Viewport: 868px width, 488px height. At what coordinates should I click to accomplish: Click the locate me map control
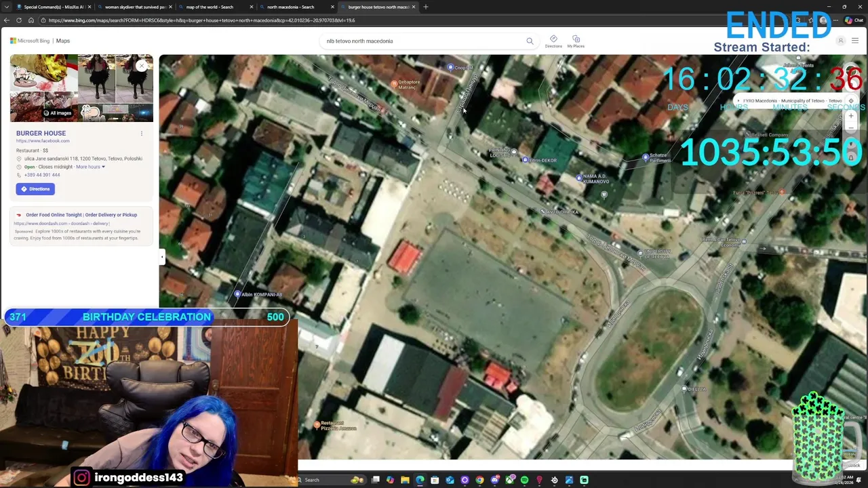point(851,101)
